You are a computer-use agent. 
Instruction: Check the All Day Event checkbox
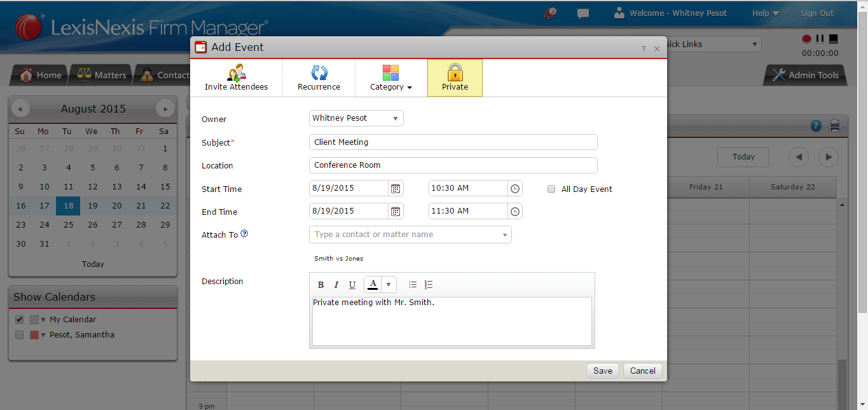(x=551, y=189)
